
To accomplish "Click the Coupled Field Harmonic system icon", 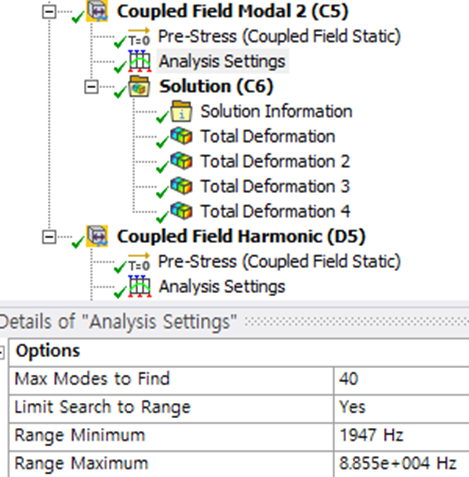I will point(97,236).
